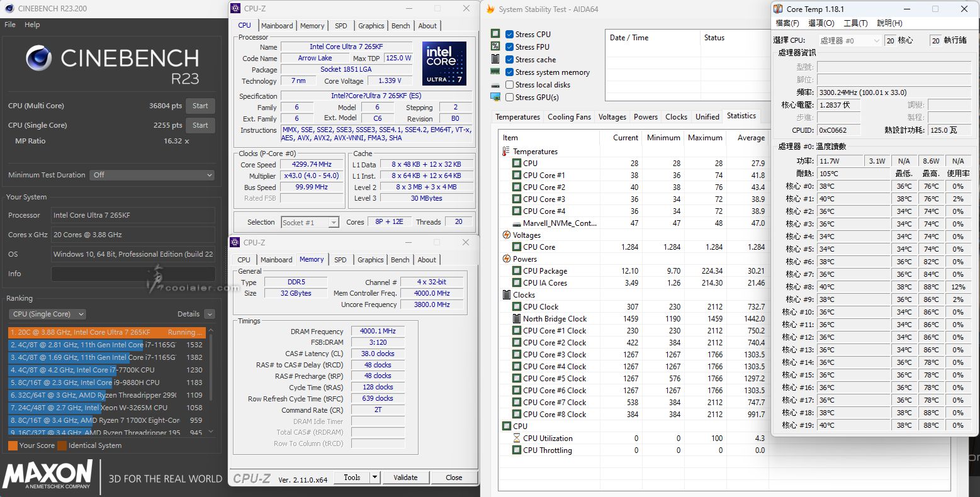
Task: Switch to Cooling Fans tab in AIDA64
Action: tap(570, 117)
